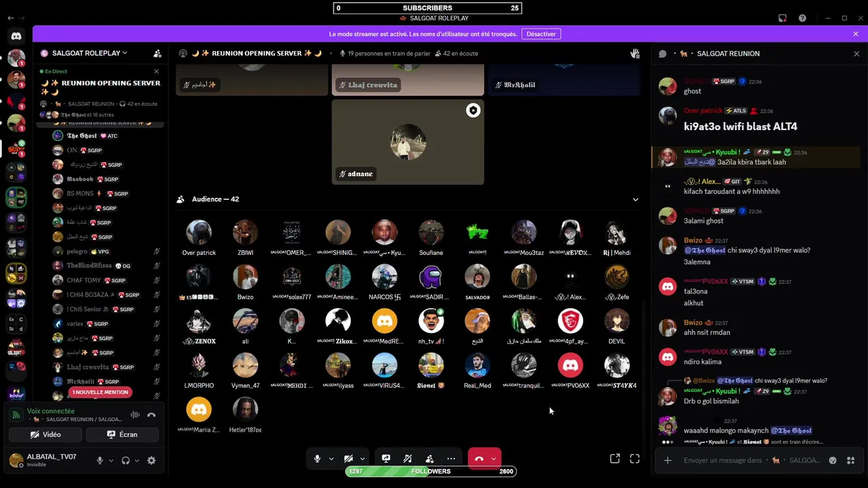Open soundboard from call controls
This screenshot has height=488, width=868.
coord(408,459)
